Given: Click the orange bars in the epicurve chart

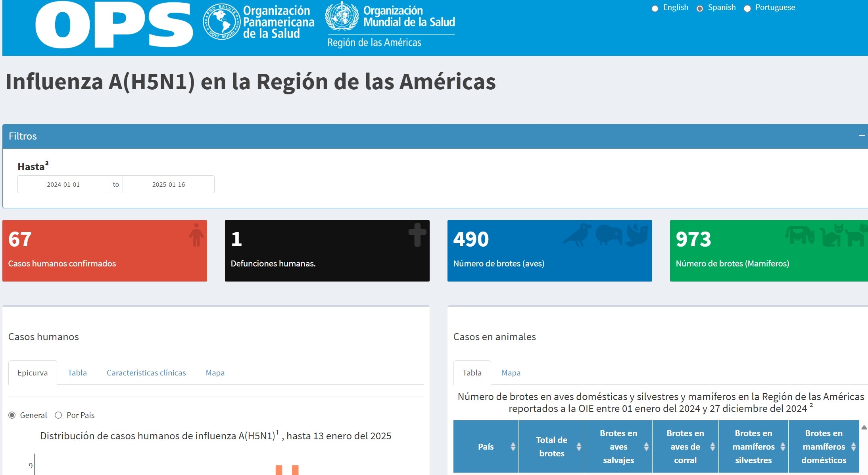Looking at the screenshot, I should point(287,470).
